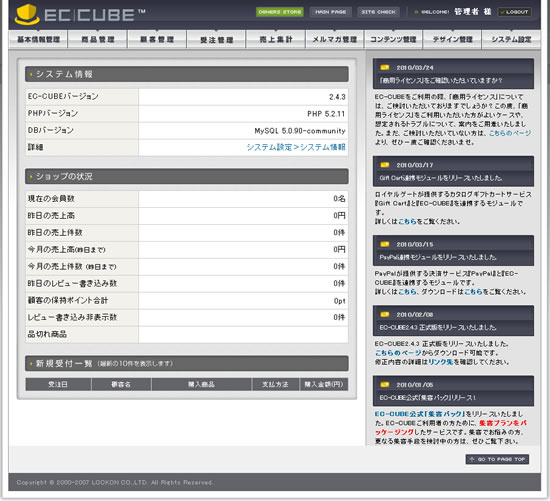Open the 商品管理 menu
The height and width of the screenshot is (501, 550).
click(x=98, y=39)
